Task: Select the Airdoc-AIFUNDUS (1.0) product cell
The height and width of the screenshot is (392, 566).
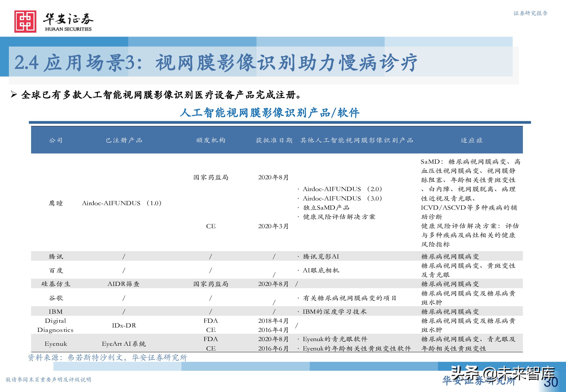Action: coord(122,203)
